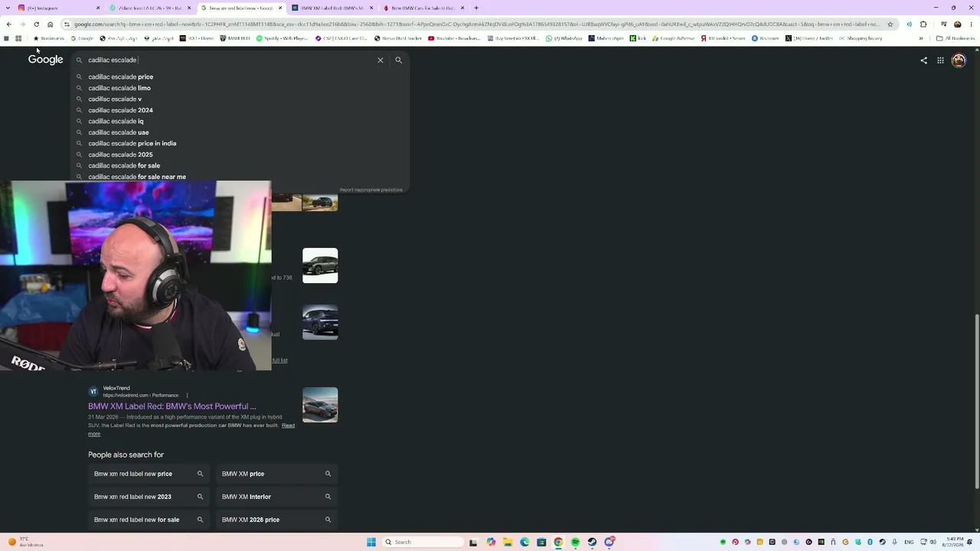Open Microsoft Edge from the taskbar
The height and width of the screenshot is (551, 980).
(x=524, y=542)
